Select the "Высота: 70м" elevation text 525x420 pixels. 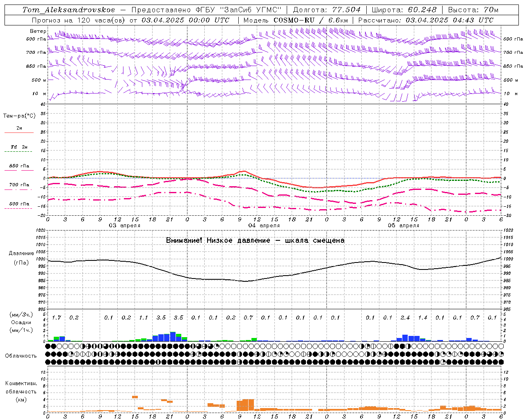[473, 10]
